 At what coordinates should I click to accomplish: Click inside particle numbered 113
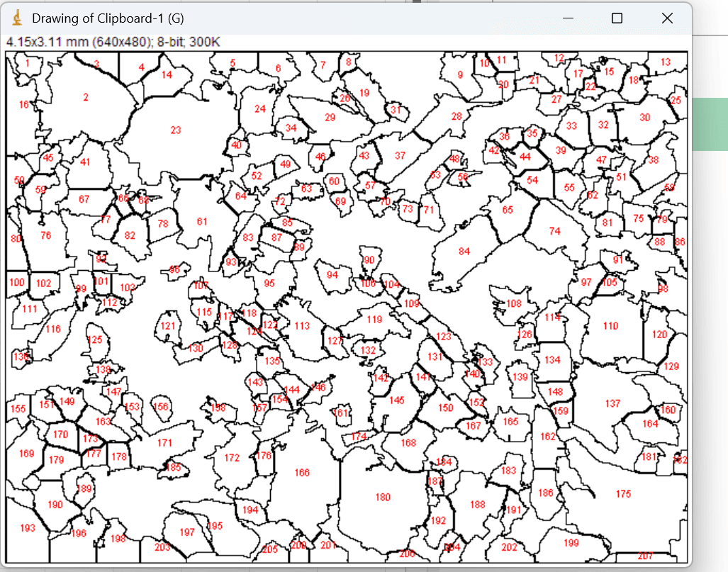[302, 326]
